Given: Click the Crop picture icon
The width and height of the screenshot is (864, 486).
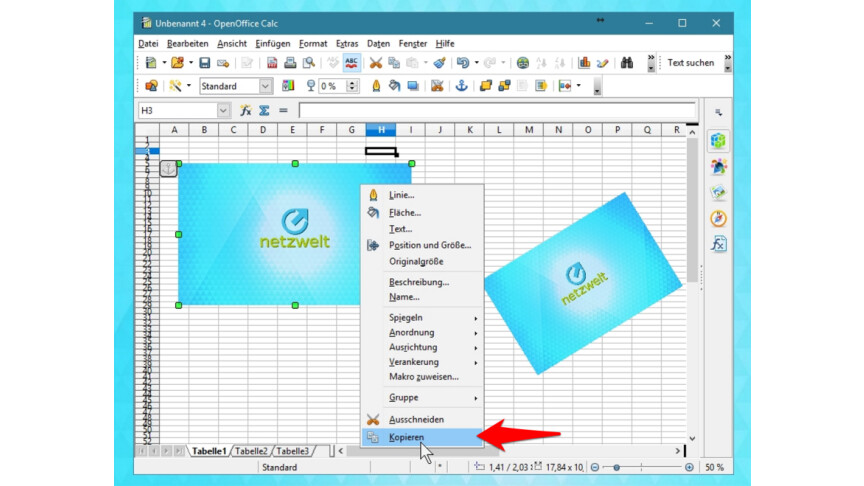Looking at the screenshot, I should tap(437, 86).
